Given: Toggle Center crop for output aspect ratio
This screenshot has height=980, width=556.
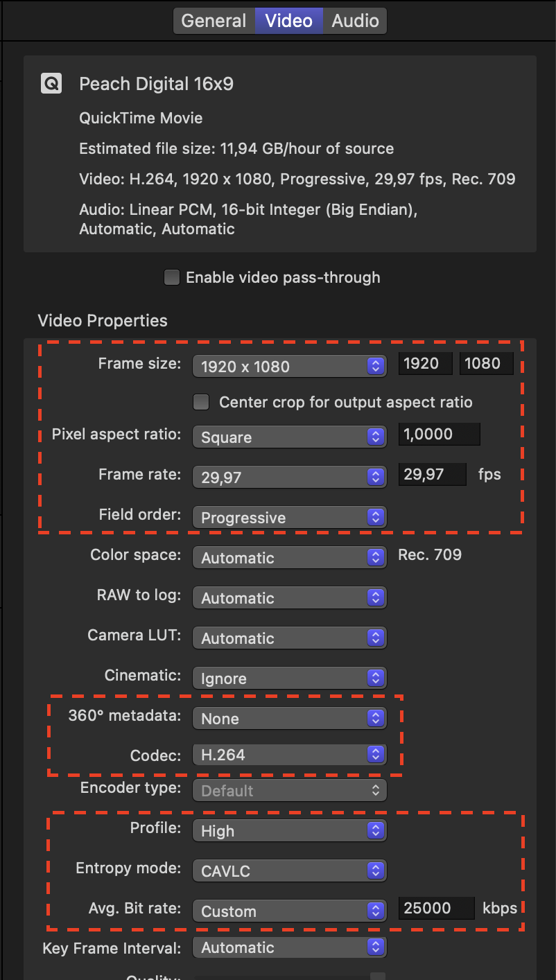Looking at the screenshot, I should pos(201,402).
